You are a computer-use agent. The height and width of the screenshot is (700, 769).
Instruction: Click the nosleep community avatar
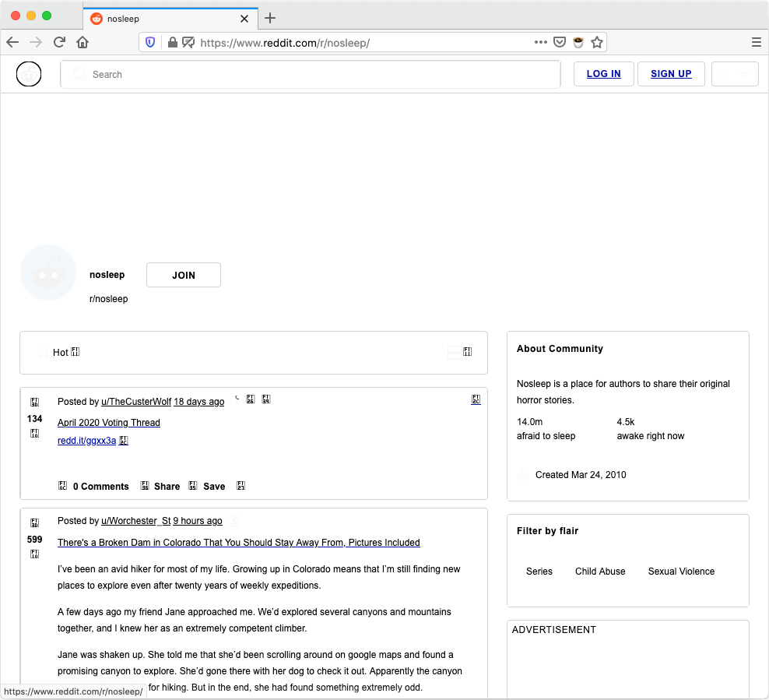[x=48, y=273]
